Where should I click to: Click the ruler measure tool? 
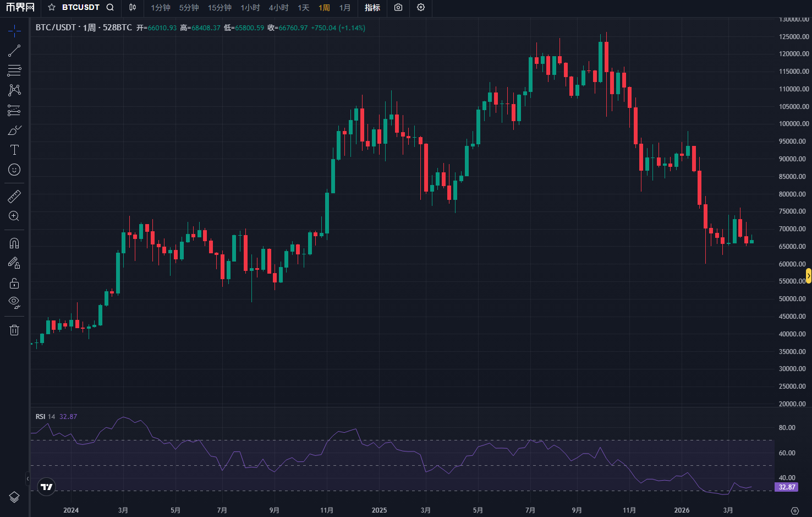(x=14, y=197)
